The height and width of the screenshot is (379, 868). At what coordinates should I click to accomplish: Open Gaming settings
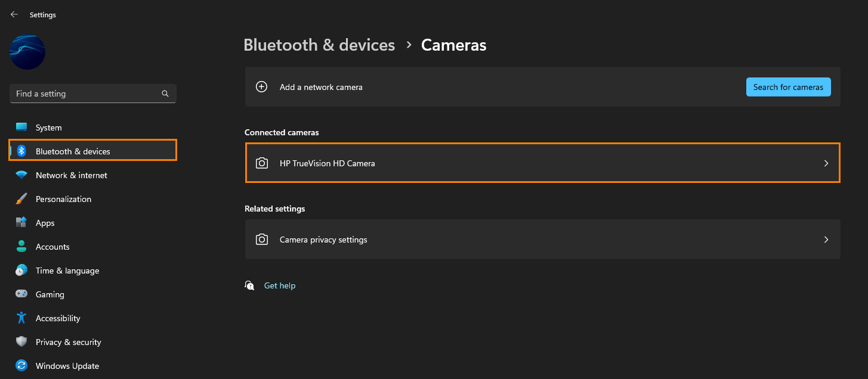pyautogui.click(x=93, y=294)
